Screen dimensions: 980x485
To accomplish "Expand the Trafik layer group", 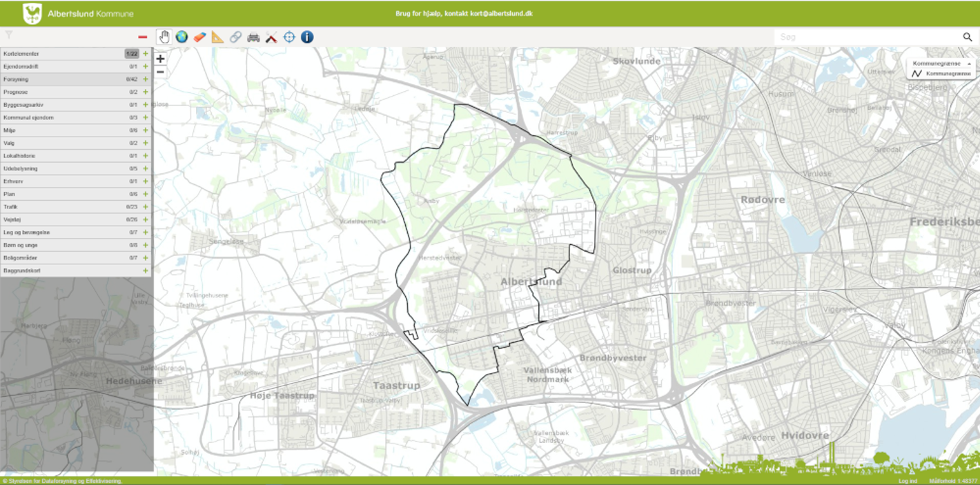I will pos(146,207).
